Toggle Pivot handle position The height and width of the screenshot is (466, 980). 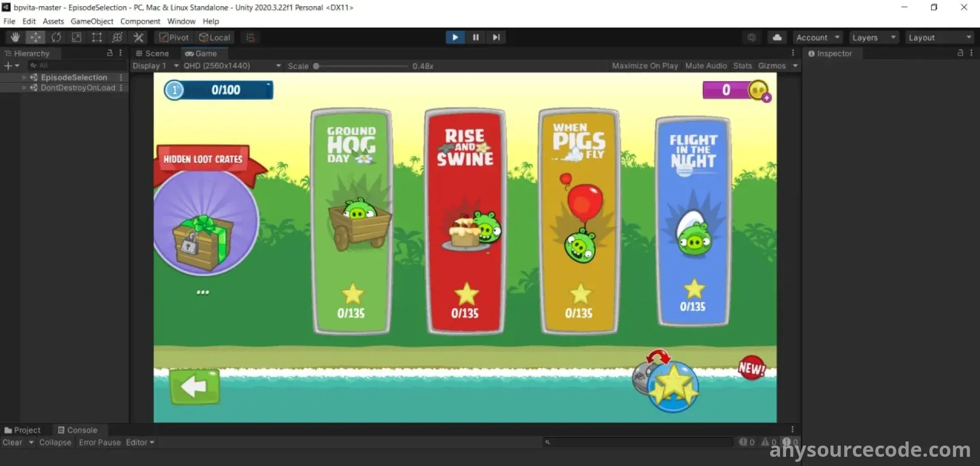point(174,37)
